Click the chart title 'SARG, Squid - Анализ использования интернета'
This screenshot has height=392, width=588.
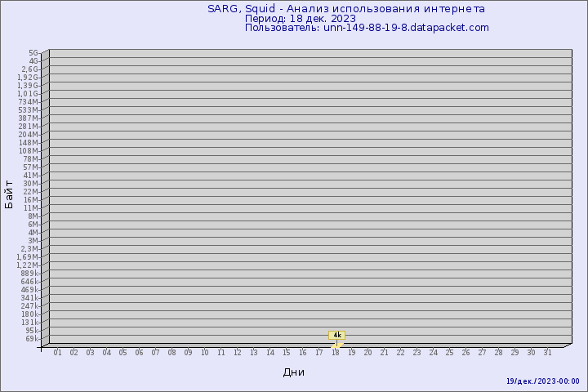(346, 9)
